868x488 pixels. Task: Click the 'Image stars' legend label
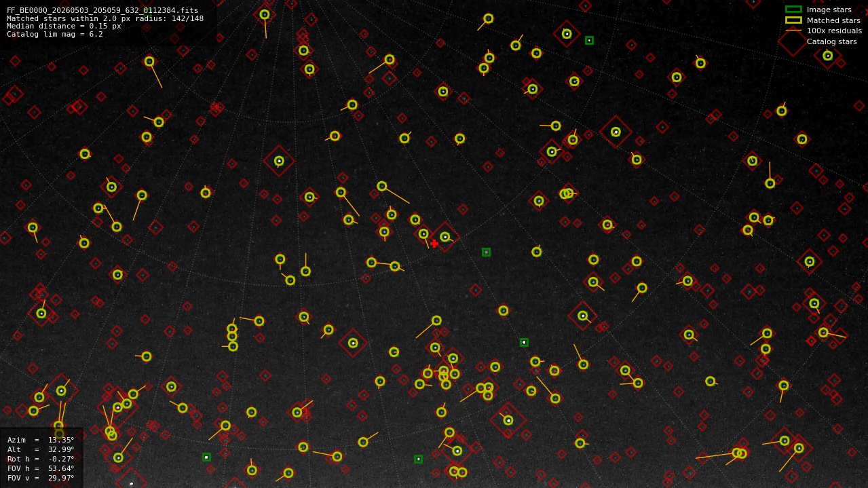coord(829,10)
